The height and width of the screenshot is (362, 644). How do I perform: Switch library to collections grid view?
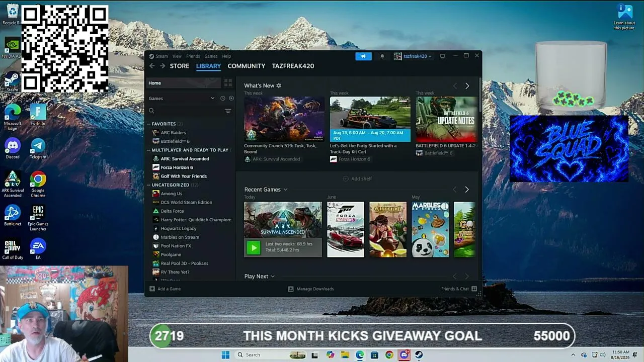[228, 83]
